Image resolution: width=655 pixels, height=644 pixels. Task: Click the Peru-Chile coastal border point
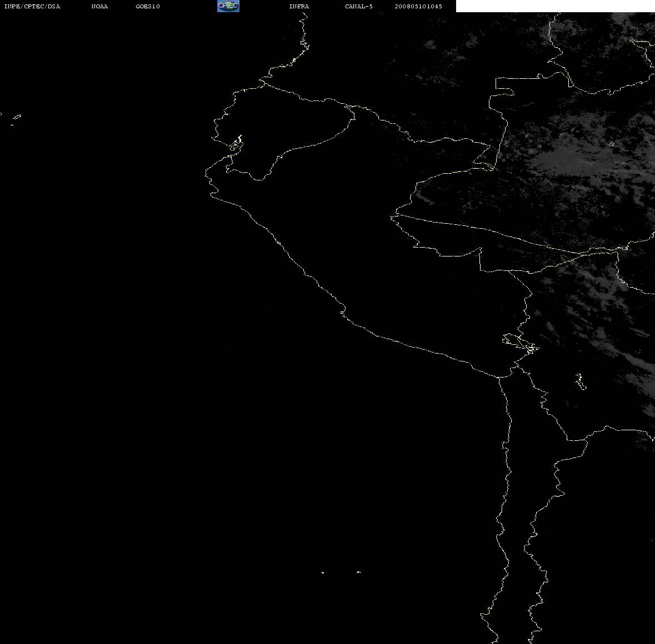499,377
